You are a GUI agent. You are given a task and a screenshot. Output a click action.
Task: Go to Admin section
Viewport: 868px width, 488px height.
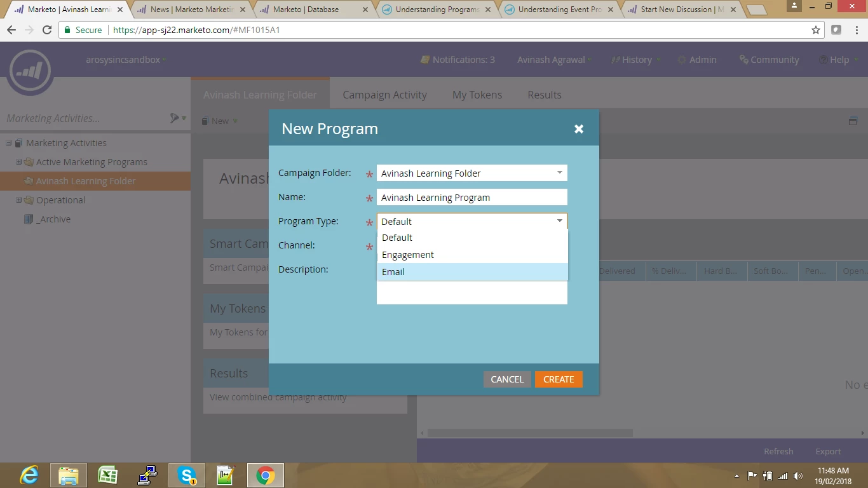tap(697, 60)
